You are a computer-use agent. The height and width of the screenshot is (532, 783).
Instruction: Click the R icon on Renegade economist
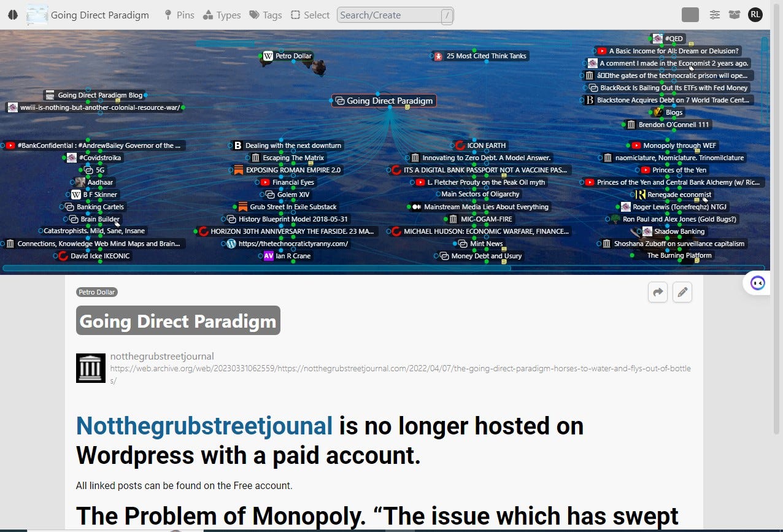[x=641, y=195]
